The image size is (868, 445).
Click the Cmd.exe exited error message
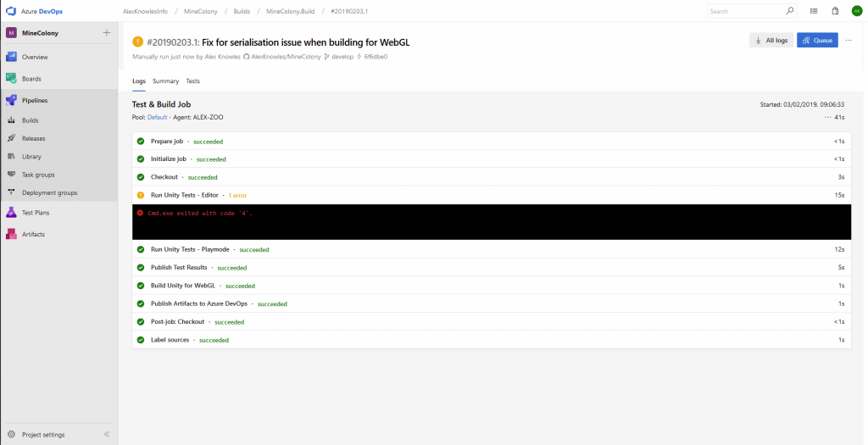(200, 213)
